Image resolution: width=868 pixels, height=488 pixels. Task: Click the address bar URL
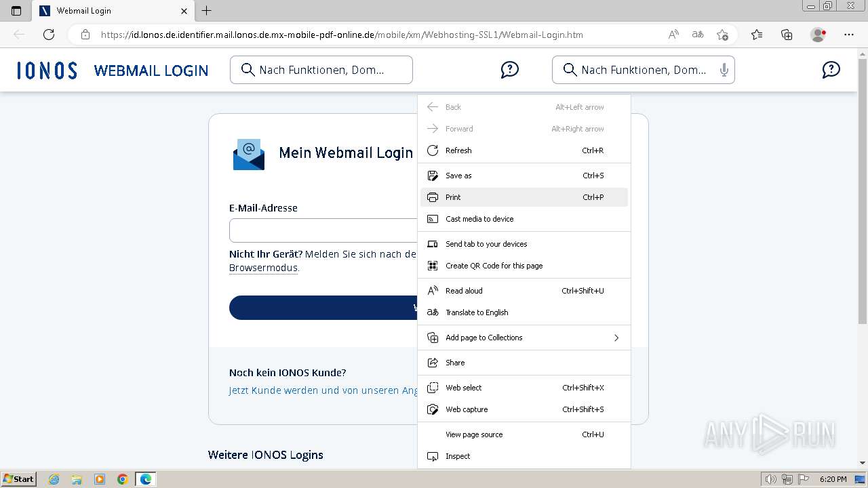coord(342,35)
